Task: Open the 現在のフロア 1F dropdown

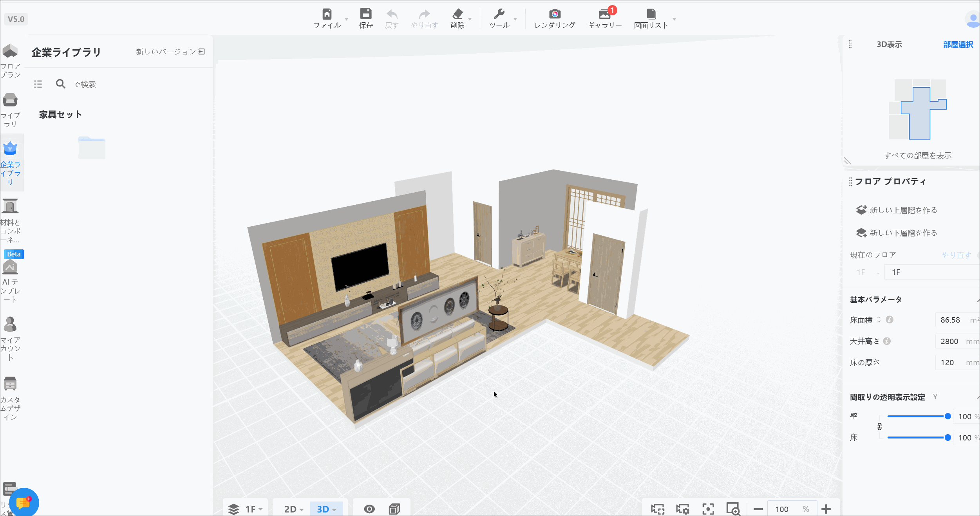Action: tap(868, 272)
